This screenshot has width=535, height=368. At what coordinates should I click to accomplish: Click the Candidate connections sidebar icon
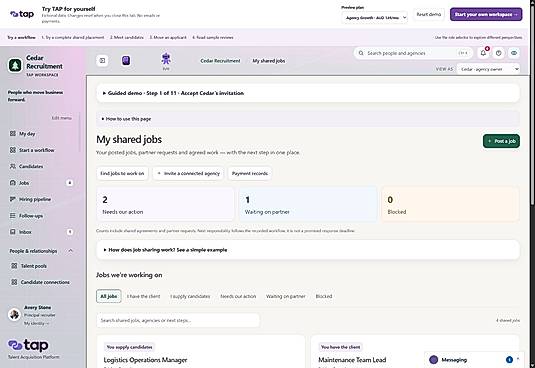pos(14,282)
